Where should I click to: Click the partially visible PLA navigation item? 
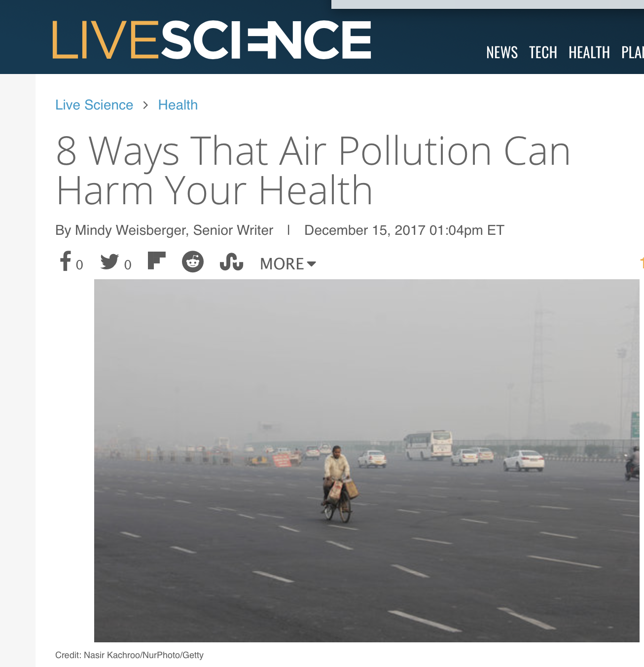[633, 52]
